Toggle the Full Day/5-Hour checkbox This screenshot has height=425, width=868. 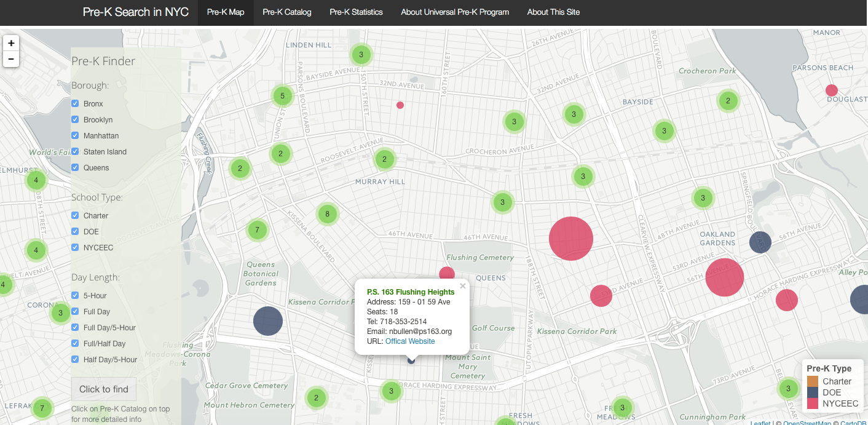click(75, 328)
